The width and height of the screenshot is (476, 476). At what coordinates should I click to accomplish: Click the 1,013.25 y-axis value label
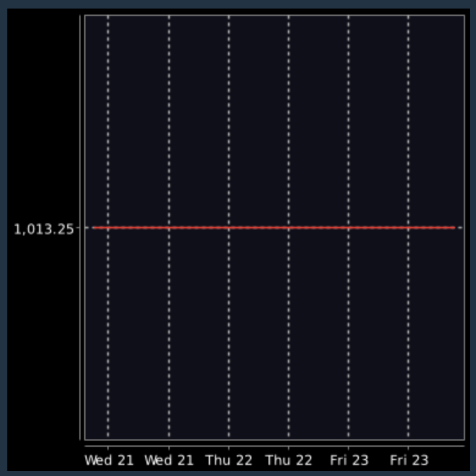[x=44, y=229]
